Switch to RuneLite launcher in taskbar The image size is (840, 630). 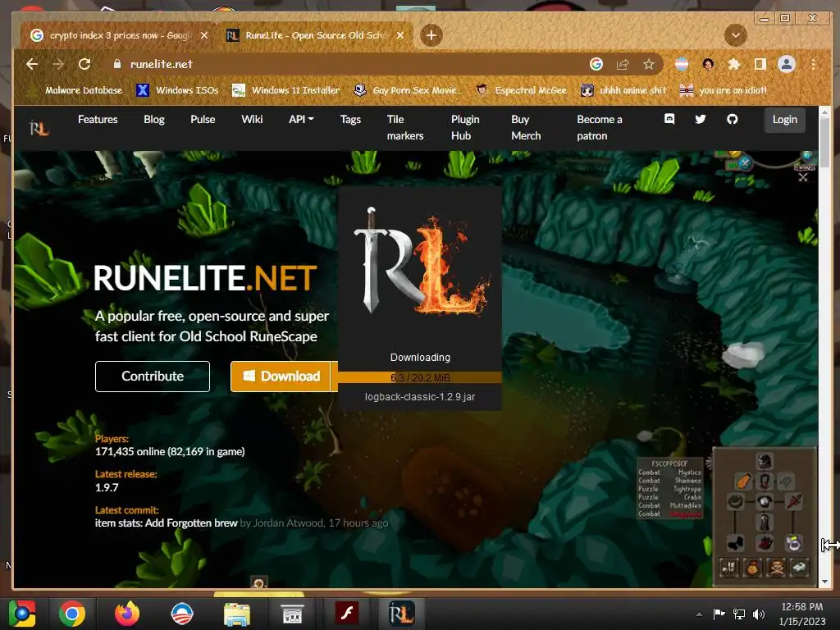[x=401, y=614]
